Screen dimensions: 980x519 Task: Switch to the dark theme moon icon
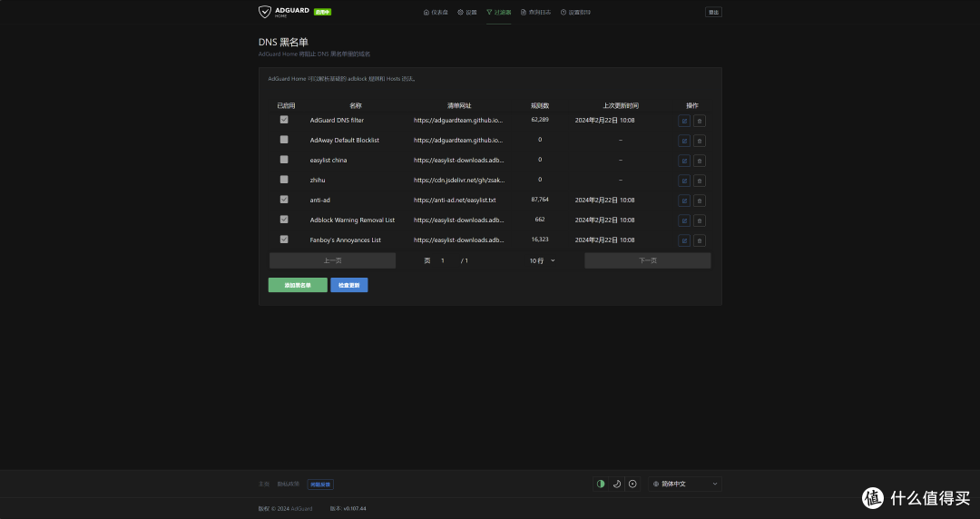pyautogui.click(x=617, y=484)
